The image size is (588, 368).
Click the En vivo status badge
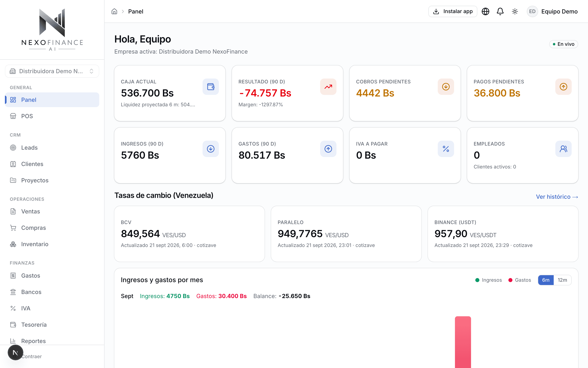[563, 44]
